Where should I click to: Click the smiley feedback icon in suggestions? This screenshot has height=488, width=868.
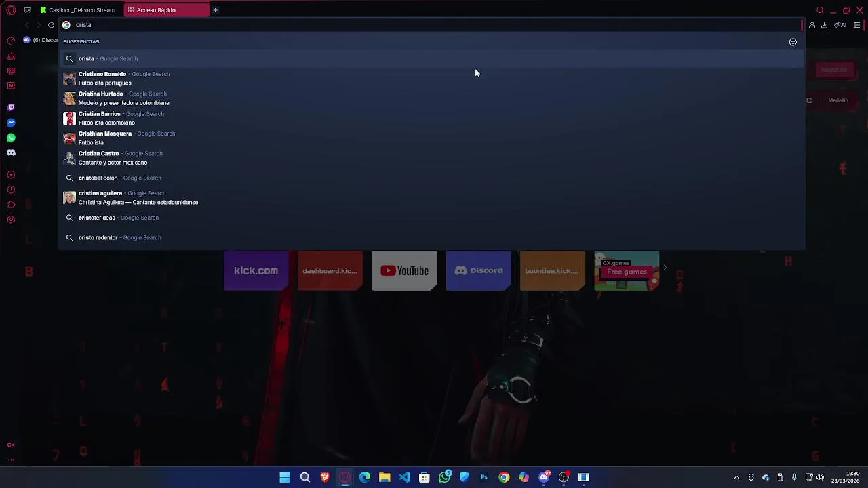pos(793,42)
